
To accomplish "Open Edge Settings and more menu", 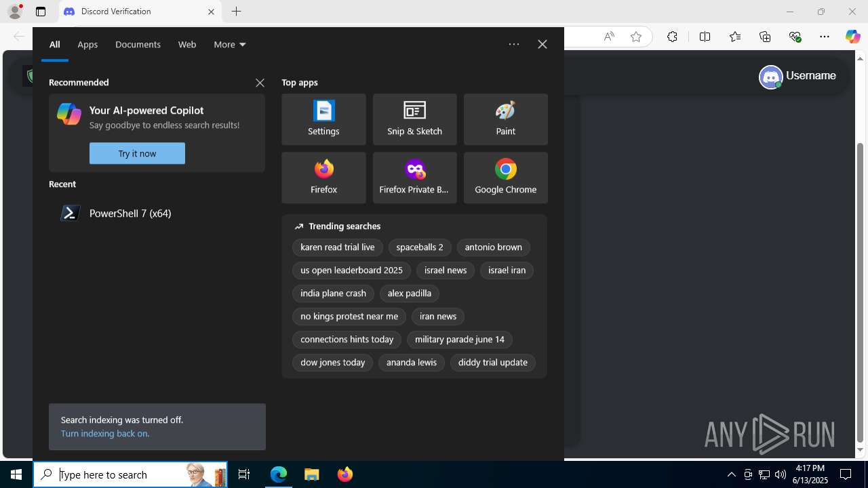I will [x=825, y=37].
